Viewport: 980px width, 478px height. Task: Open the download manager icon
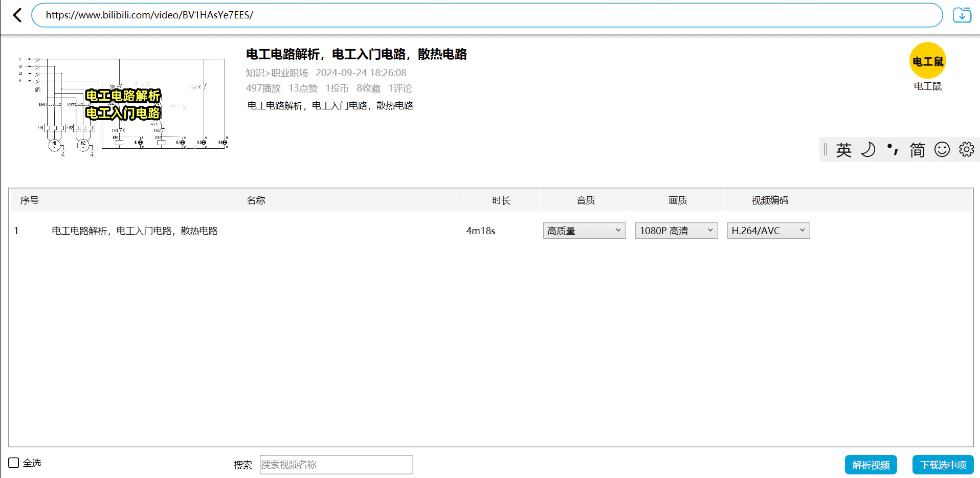click(x=962, y=15)
